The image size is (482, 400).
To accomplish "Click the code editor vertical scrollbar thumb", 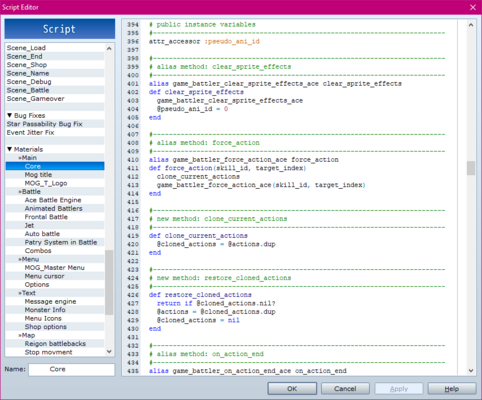I will tap(471, 168).
